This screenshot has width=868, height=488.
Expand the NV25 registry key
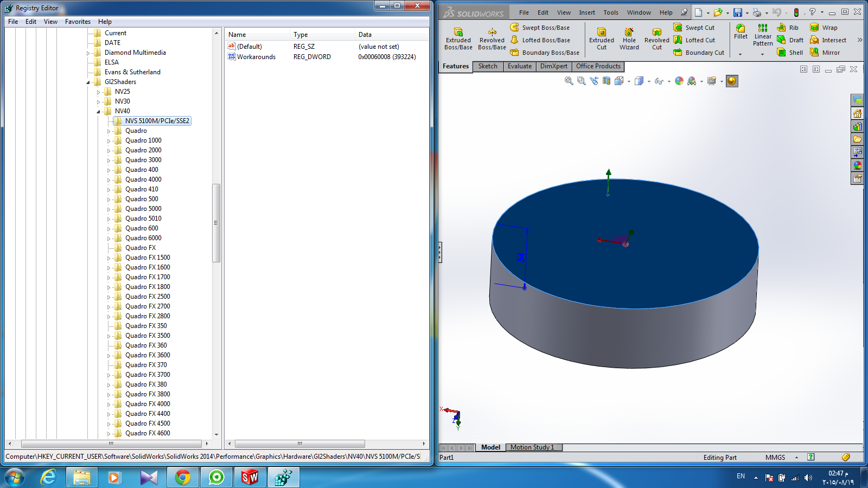click(99, 92)
